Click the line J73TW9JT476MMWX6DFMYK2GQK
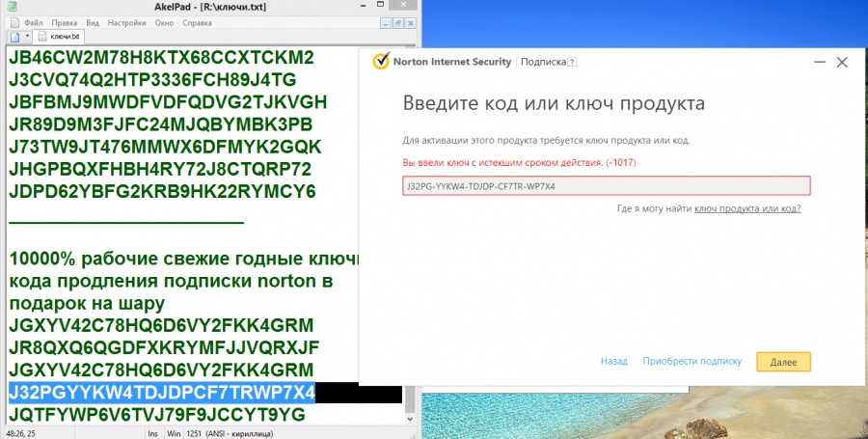 [165, 148]
